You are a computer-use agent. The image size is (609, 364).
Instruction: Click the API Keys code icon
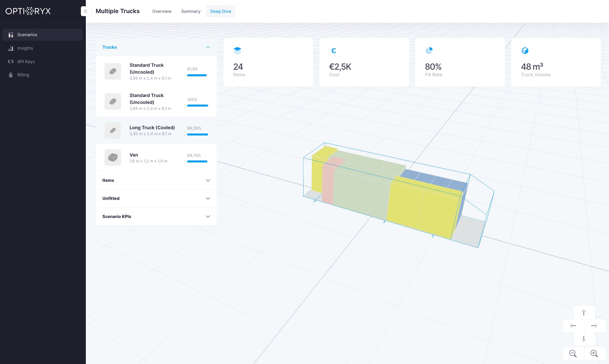click(11, 61)
